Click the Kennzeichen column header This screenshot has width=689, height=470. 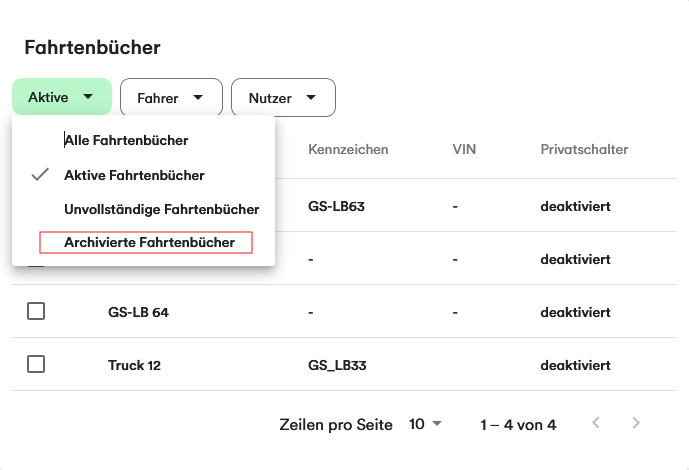pyautogui.click(x=348, y=150)
